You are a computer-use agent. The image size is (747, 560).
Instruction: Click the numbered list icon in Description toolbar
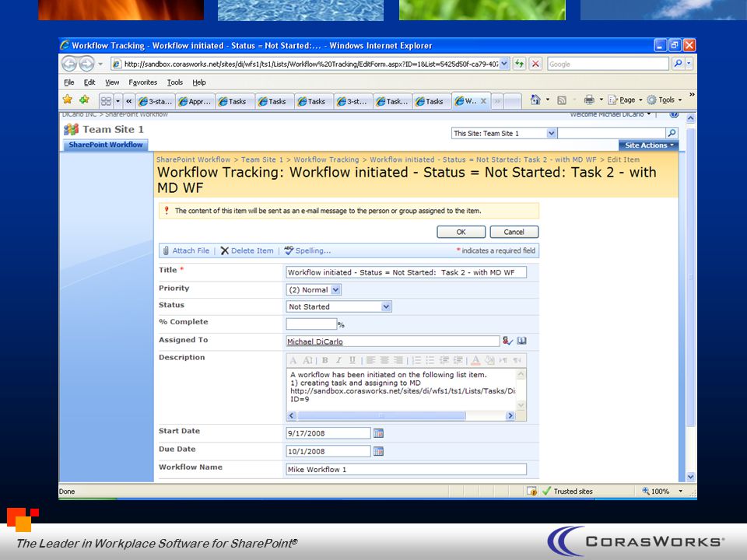coord(416,360)
